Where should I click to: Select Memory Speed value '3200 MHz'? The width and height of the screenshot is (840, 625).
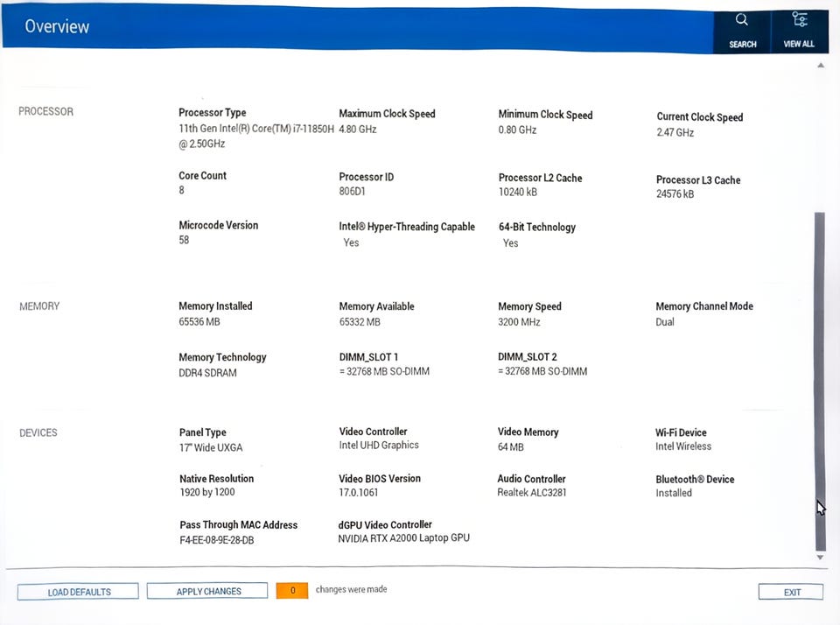(x=519, y=322)
